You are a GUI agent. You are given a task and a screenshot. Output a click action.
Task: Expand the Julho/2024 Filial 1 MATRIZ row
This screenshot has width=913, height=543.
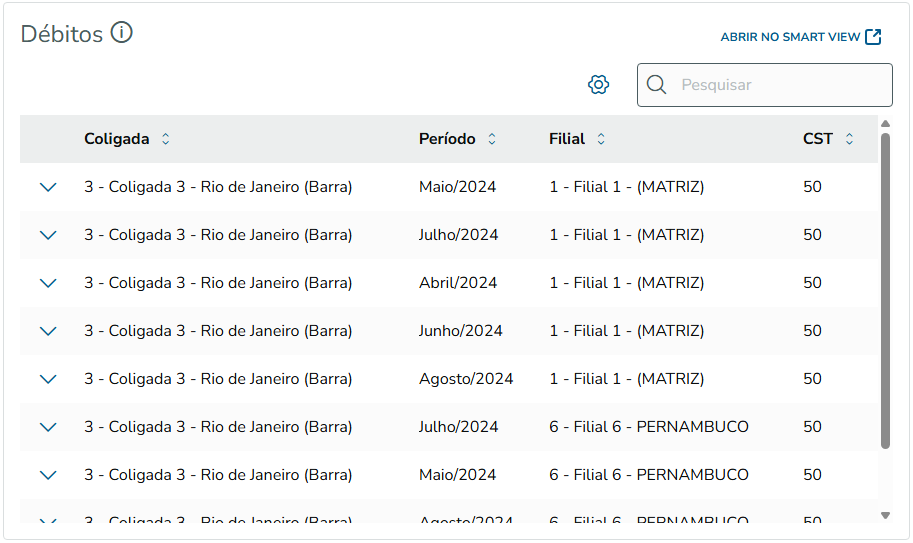(48, 235)
